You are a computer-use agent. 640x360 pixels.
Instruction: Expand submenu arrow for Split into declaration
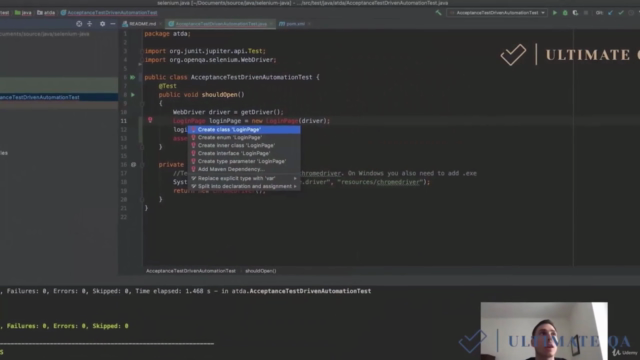(295, 187)
